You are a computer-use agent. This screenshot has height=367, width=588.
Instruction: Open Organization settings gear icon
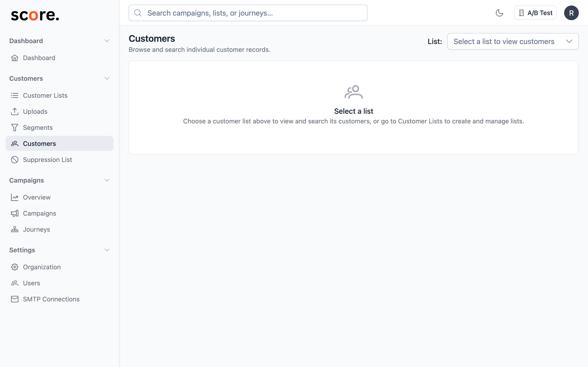[x=14, y=267]
